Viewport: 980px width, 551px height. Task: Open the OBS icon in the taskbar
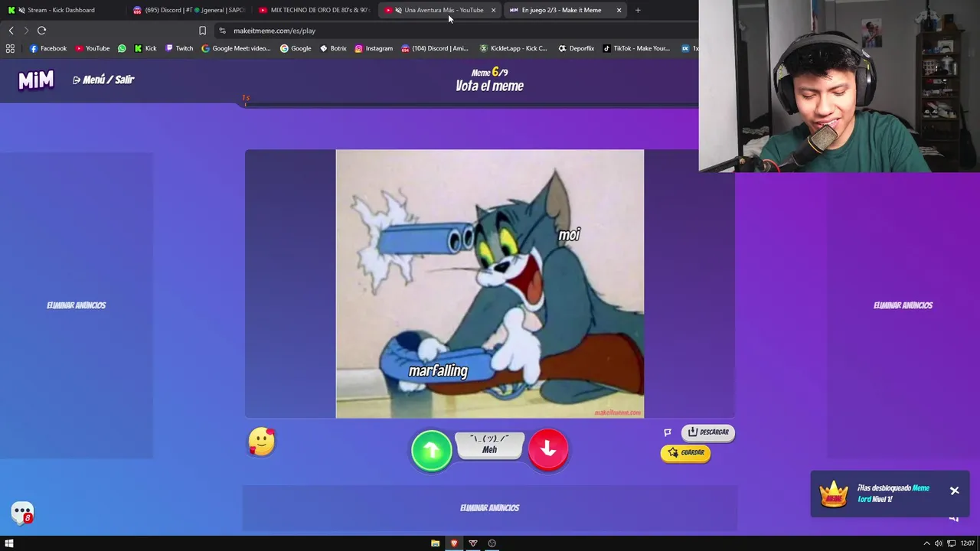coord(492,543)
